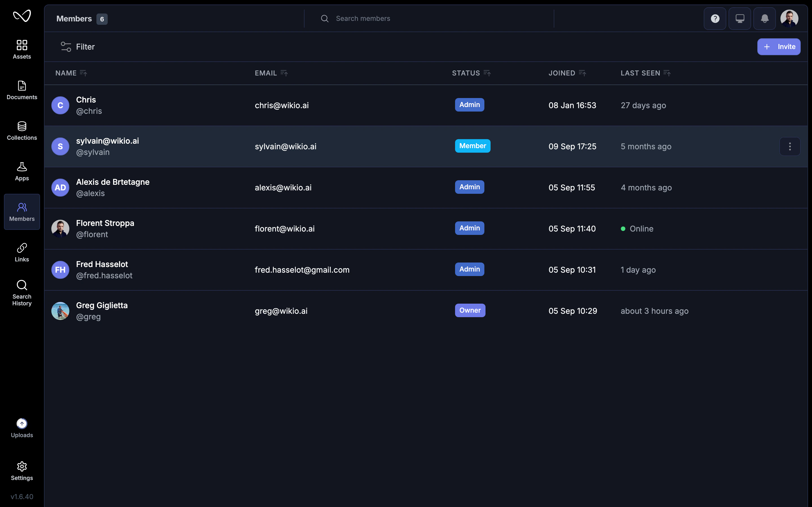Viewport: 812px width, 507px height.
Task: Open Search History
Action: [x=21, y=292]
